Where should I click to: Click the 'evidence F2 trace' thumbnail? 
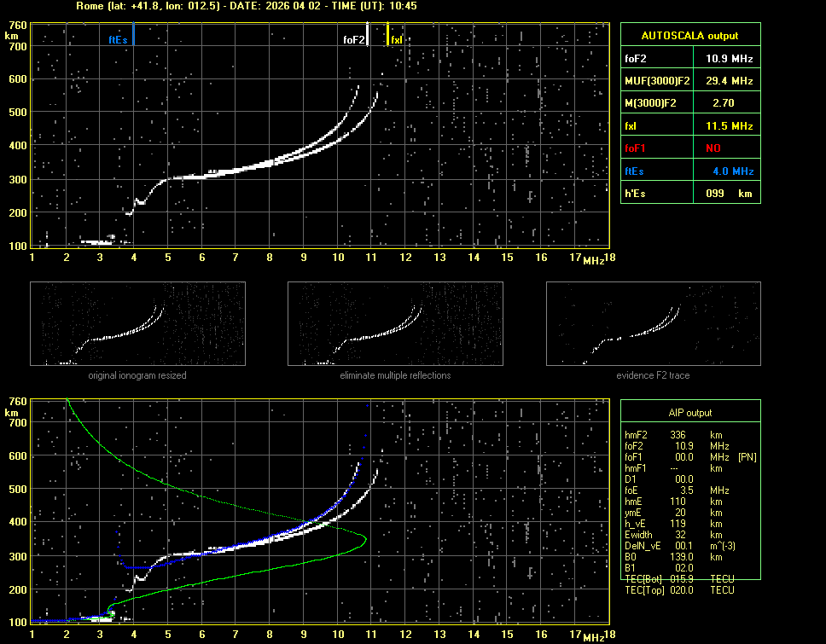[654, 324]
